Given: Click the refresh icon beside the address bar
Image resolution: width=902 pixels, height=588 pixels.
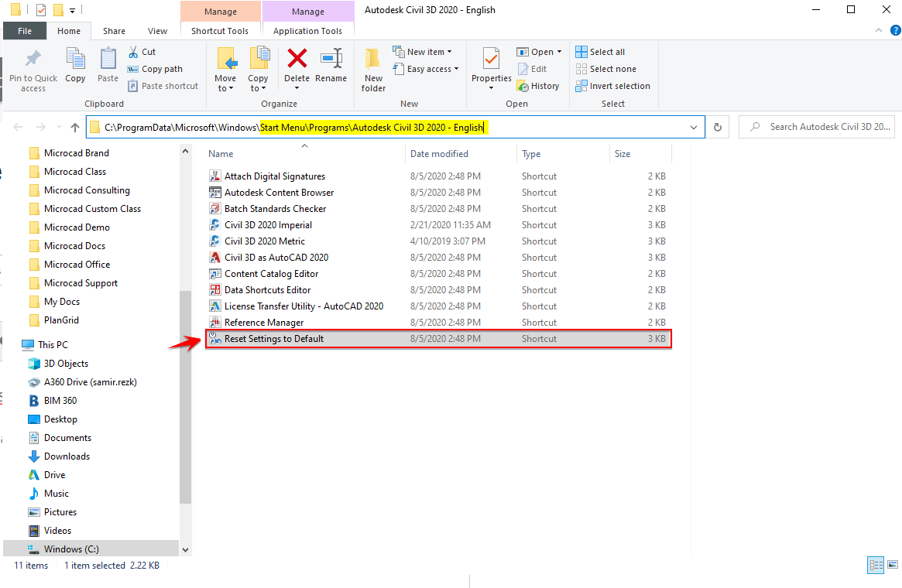Looking at the screenshot, I should pos(717,127).
